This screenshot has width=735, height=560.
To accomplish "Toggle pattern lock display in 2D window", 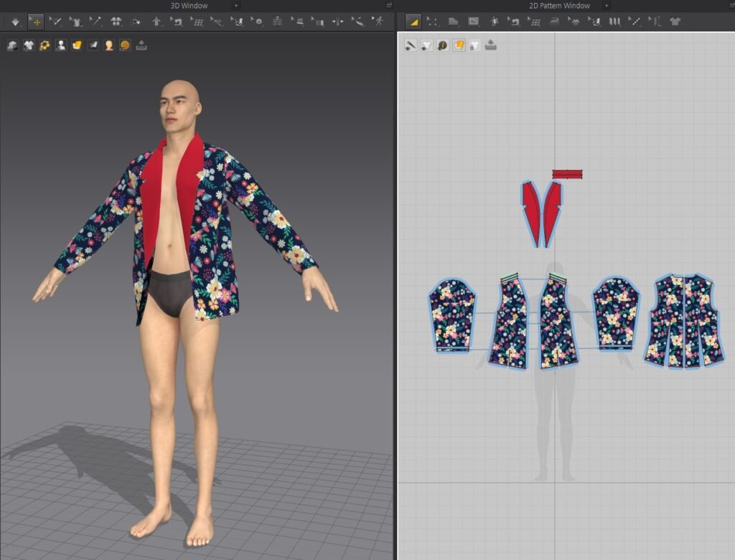I will point(474,45).
